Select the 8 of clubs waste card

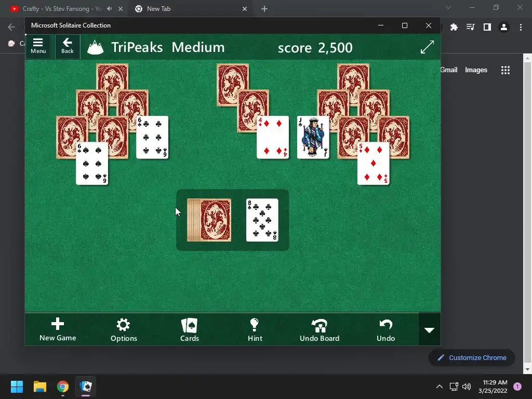click(262, 220)
